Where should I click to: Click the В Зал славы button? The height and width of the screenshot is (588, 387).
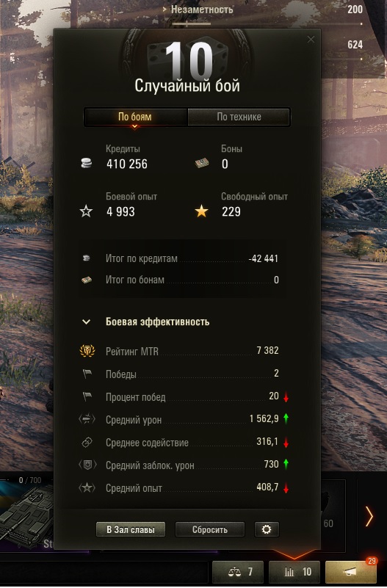(x=131, y=529)
